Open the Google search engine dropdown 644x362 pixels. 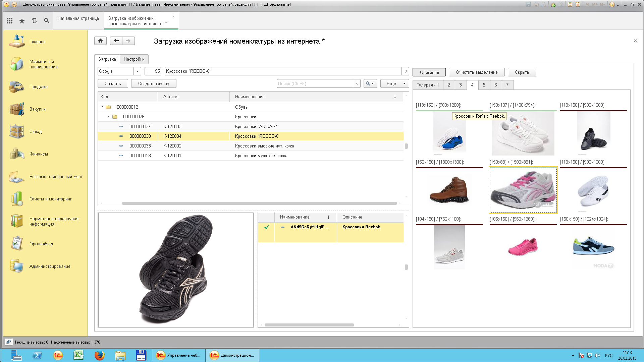coord(137,71)
